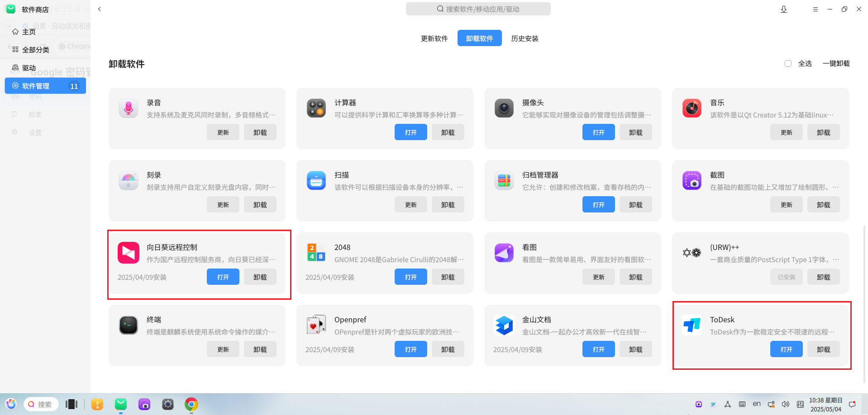The width and height of the screenshot is (868, 415).
Task: Click the software search field
Action: (x=478, y=9)
